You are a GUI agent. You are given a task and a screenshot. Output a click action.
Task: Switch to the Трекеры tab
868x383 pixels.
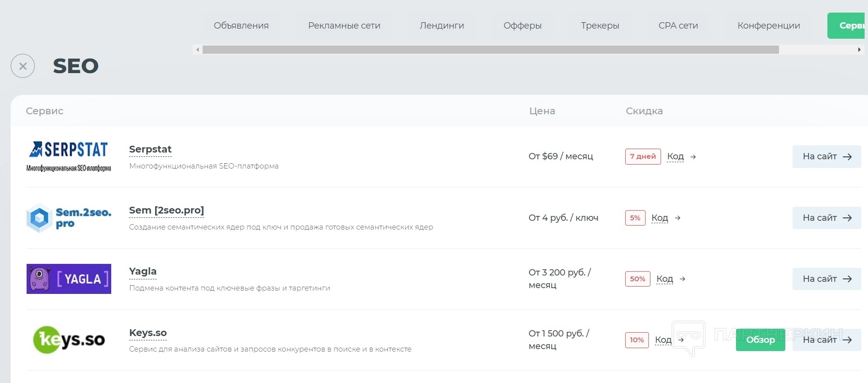(600, 26)
